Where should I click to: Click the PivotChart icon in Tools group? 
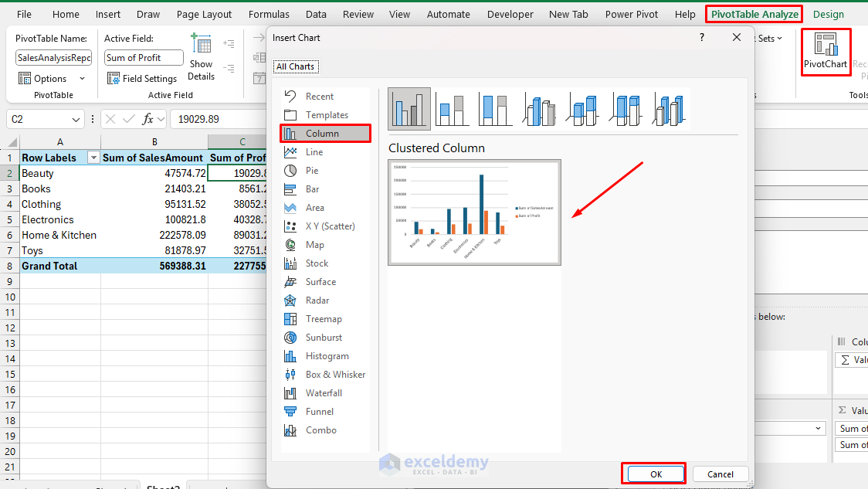[x=826, y=51]
